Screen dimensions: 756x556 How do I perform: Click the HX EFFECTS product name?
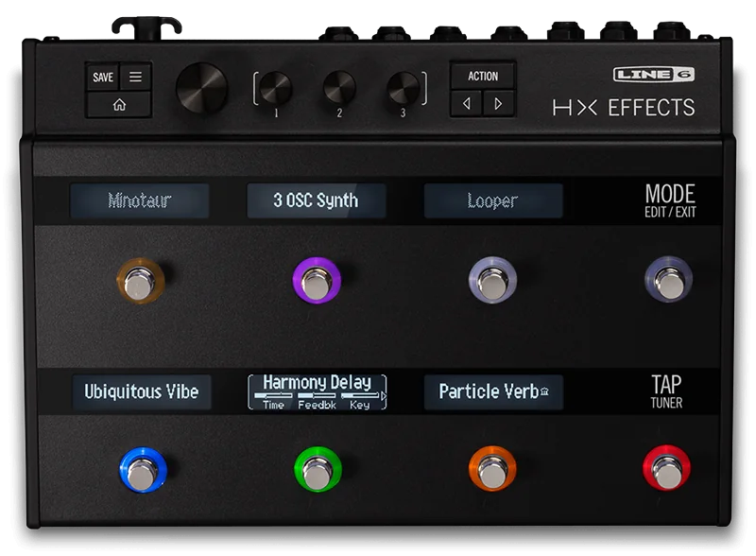[624, 108]
